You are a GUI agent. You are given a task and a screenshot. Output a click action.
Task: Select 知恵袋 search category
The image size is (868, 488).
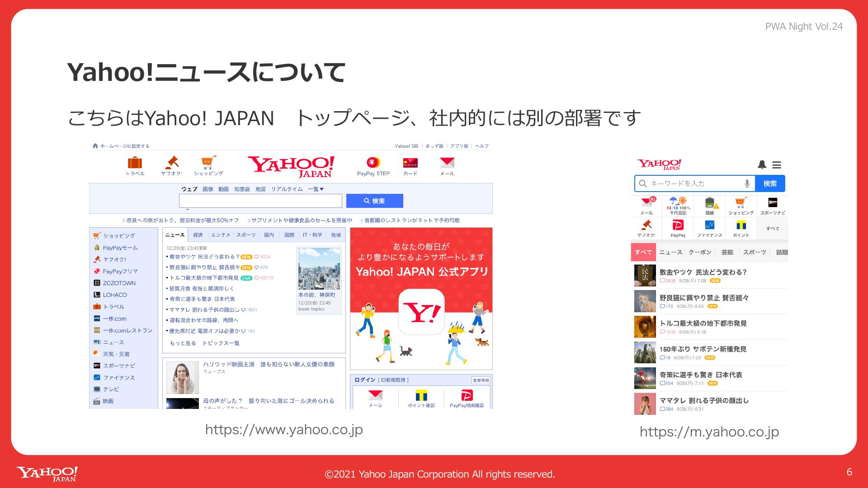242,189
